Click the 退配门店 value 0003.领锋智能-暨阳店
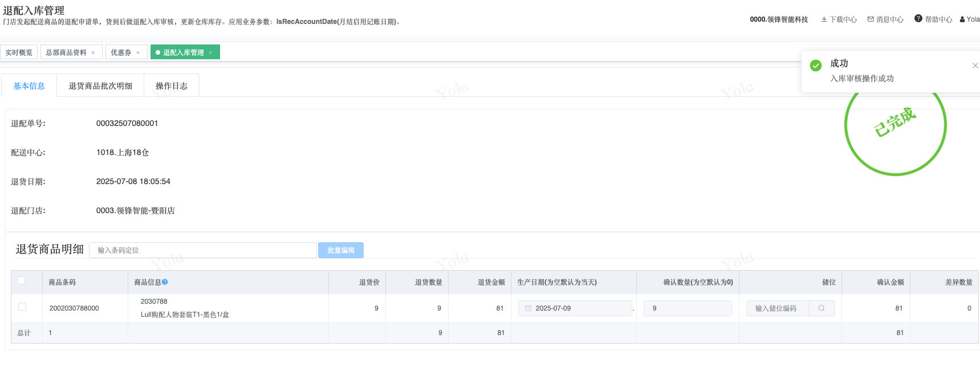 coord(136,210)
